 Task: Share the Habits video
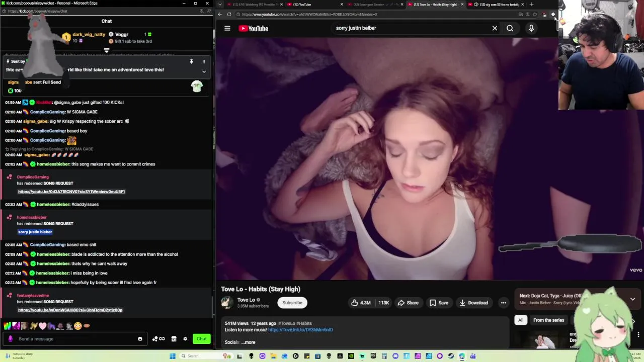click(x=408, y=303)
